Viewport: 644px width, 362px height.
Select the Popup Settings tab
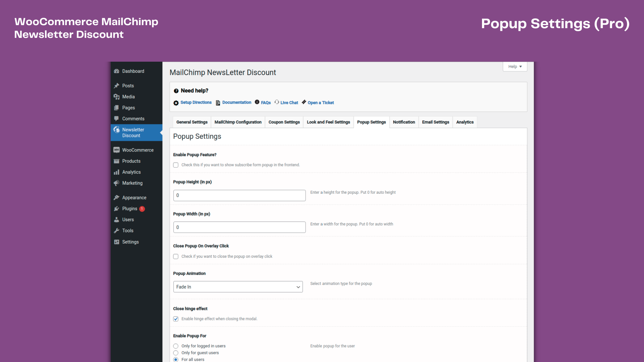(371, 122)
